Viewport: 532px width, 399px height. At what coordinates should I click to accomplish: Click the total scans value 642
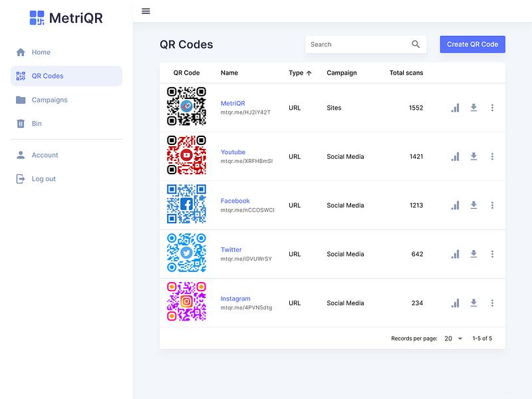pyautogui.click(x=417, y=254)
